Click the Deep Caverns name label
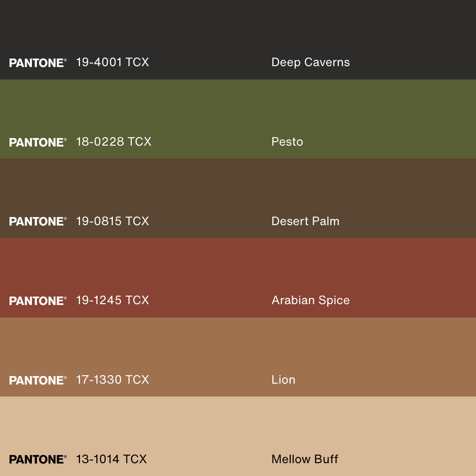The image size is (476, 476). pos(310,62)
